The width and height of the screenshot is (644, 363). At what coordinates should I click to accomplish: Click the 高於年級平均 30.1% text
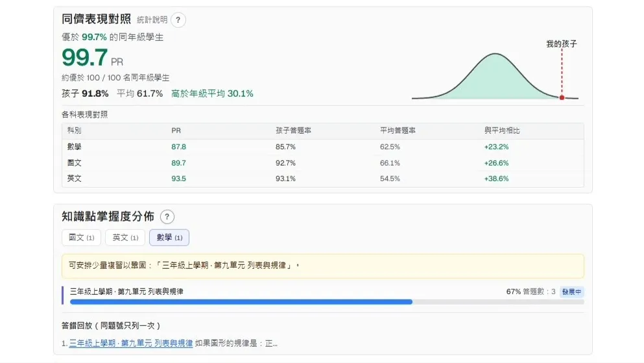coord(212,94)
